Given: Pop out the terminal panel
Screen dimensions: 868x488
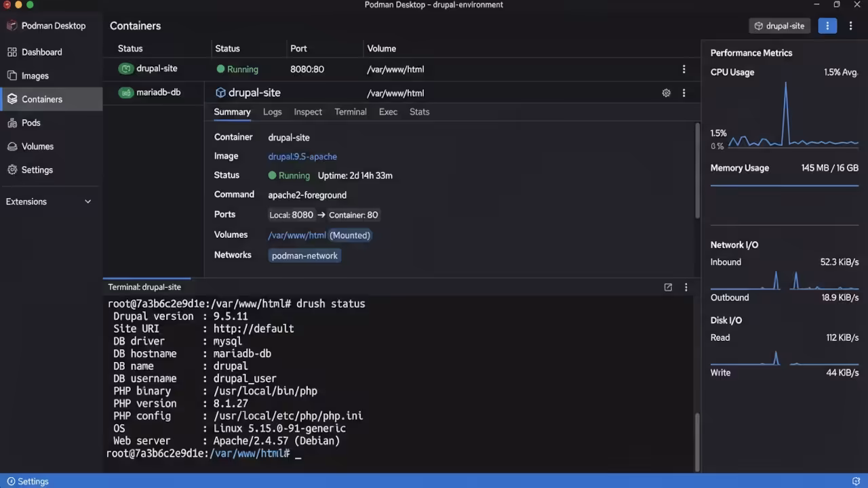Looking at the screenshot, I should tap(668, 287).
